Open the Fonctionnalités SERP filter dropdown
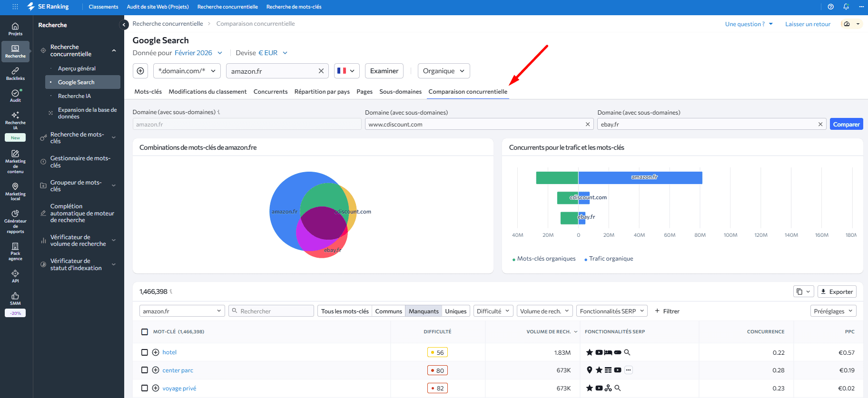Viewport: 868px width, 398px height. click(612, 311)
